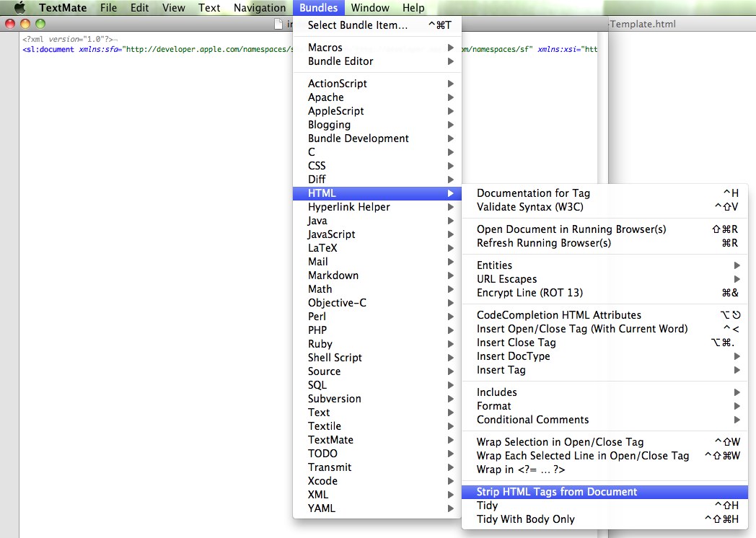Open the Text menu in menu bar
The image size is (756, 538).
coord(209,8)
